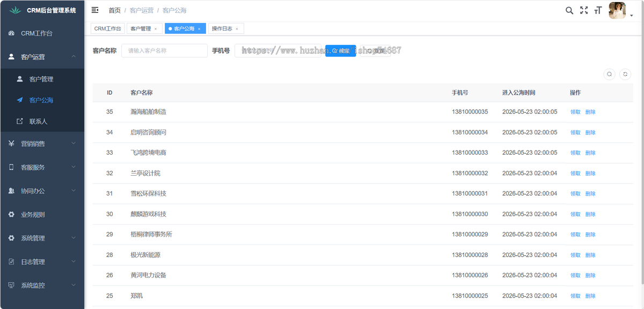Select ID cell 26
The width and height of the screenshot is (644, 309).
[x=109, y=275]
